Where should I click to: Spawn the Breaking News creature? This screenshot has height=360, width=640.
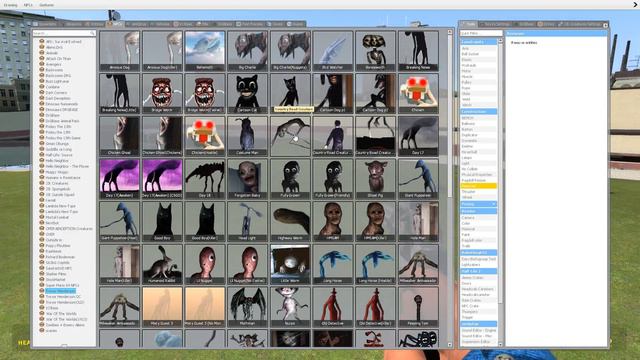tap(418, 51)
